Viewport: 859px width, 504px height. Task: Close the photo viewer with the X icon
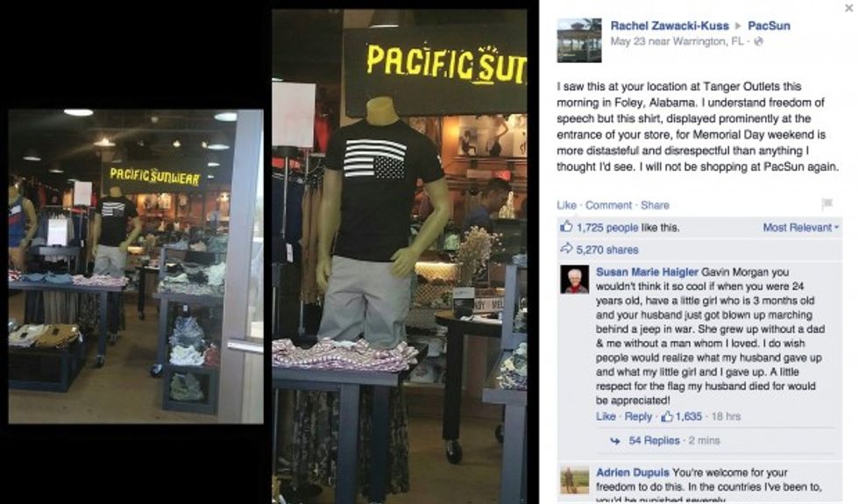[x=848, y=8]
